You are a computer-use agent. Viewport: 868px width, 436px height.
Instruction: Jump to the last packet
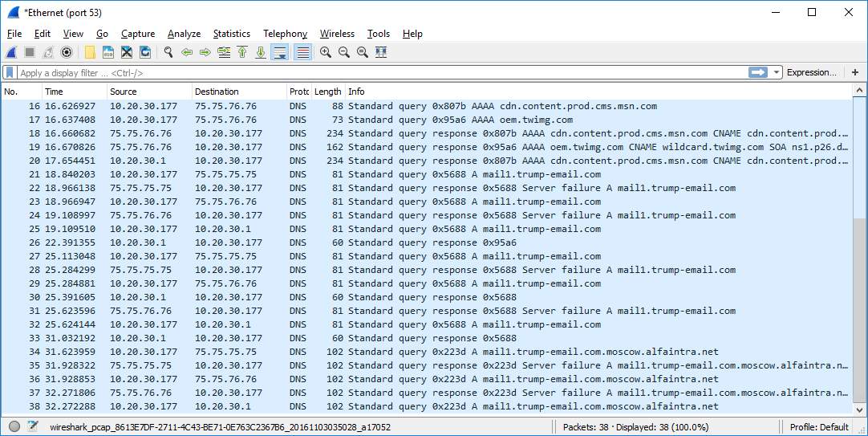click(262, 53)
